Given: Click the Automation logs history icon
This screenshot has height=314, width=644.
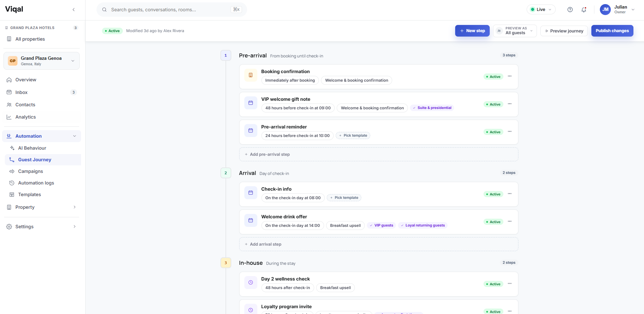Looking at the screenshot, I should click(x=12, y=183).
